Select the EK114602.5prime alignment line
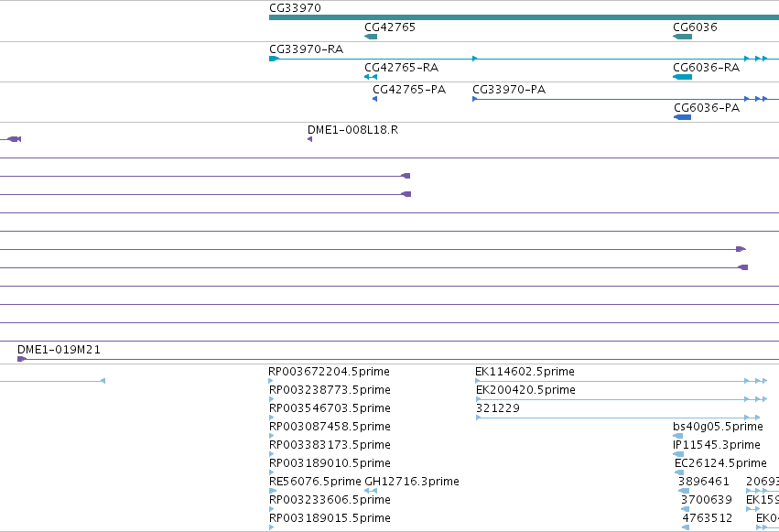The height and width of the screenshot is (532, 779). [621, 381]
